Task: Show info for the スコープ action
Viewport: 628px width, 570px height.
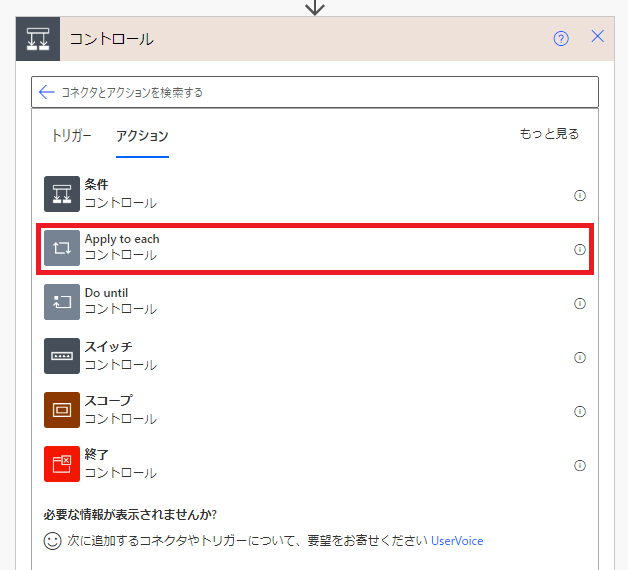Action: pyautogui.click(x=580, y=411)
